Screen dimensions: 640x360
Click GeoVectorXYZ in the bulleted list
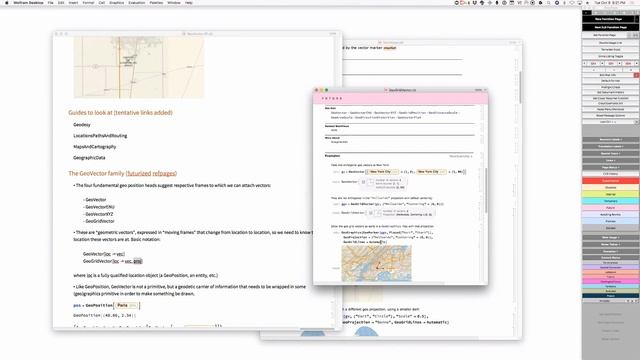[99, 214]
